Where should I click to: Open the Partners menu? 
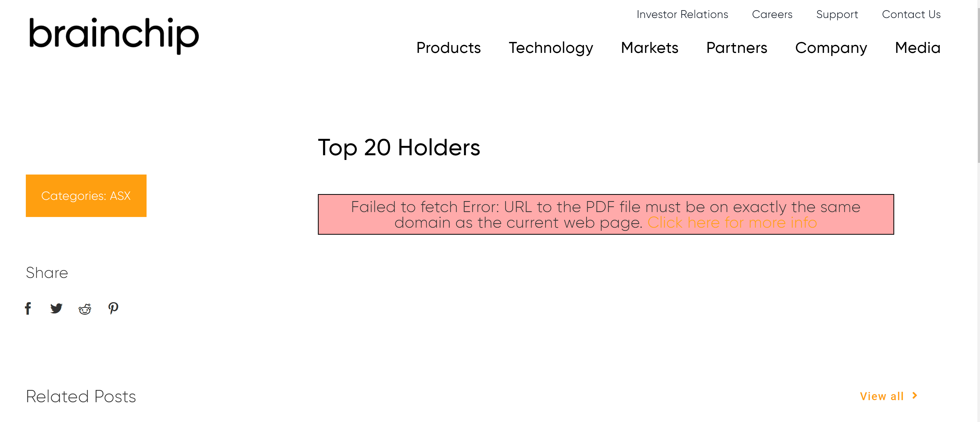[x=736, y=48]
